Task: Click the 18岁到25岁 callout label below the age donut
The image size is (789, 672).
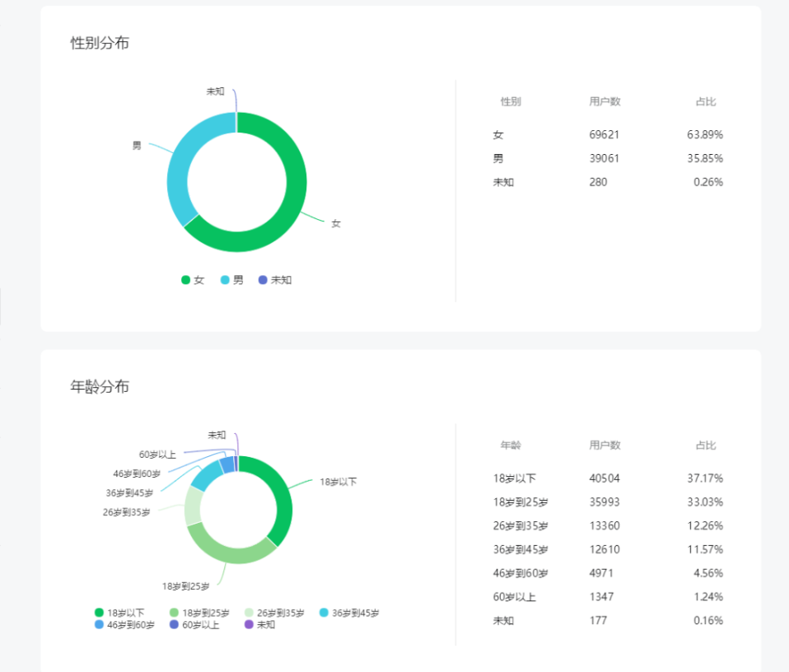Action: 185,586
